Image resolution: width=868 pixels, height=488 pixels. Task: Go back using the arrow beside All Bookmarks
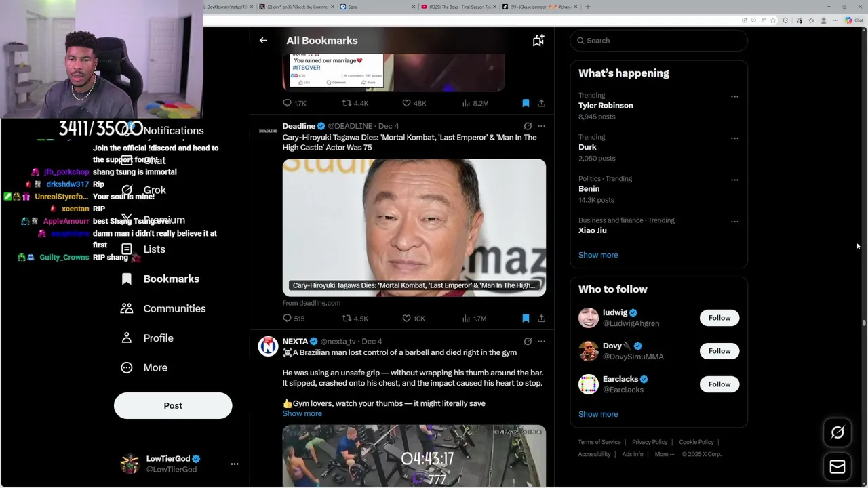pos(263,41)
